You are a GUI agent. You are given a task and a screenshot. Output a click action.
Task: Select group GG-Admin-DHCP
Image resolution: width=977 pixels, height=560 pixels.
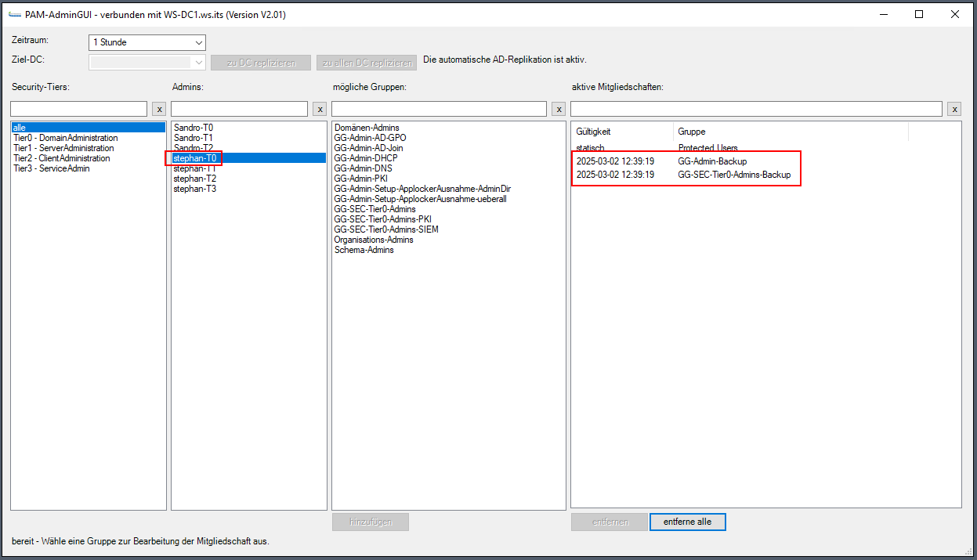click(449, 158)
